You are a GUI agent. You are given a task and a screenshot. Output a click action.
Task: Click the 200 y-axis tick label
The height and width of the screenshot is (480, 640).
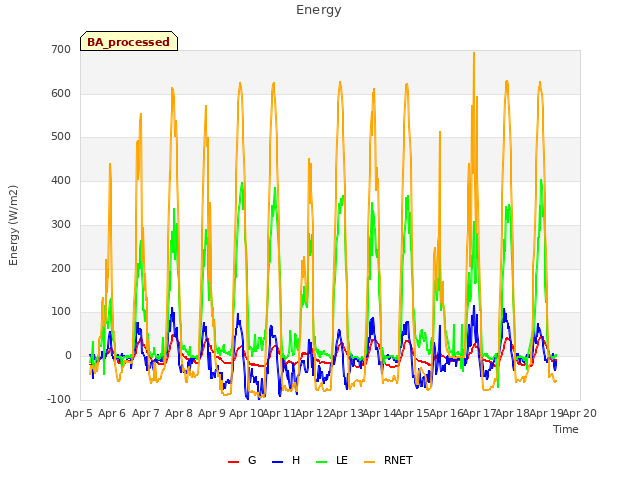point(61,268)
